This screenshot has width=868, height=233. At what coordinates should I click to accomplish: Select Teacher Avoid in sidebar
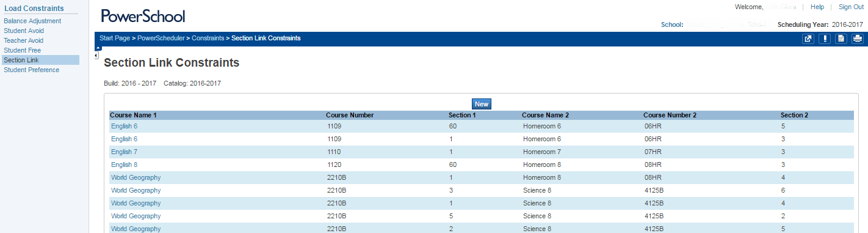24,40
